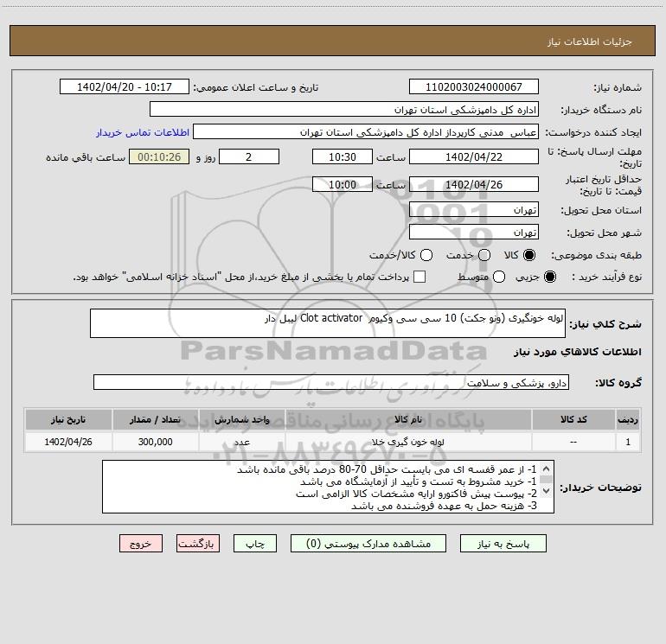Click price validity time 10:00 field
The height and width of the screenshot is (644, 666).
(x=343, y=184)
